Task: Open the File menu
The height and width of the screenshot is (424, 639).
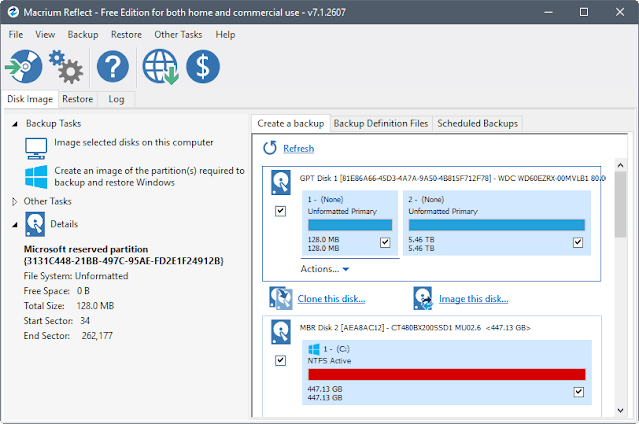Action: [16, 35]
